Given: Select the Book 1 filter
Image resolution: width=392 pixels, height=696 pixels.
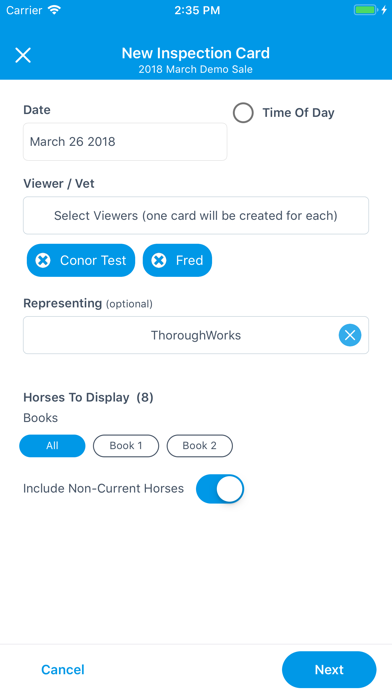Looking at the screenshot, I should pos(126,446).
